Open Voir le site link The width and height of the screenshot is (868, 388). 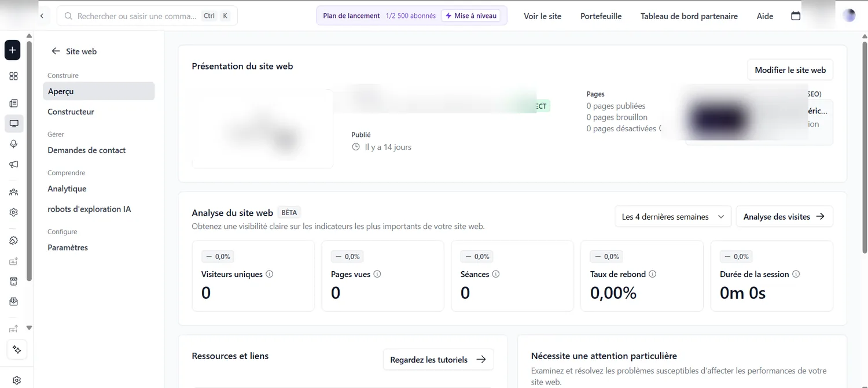point(543,16)
